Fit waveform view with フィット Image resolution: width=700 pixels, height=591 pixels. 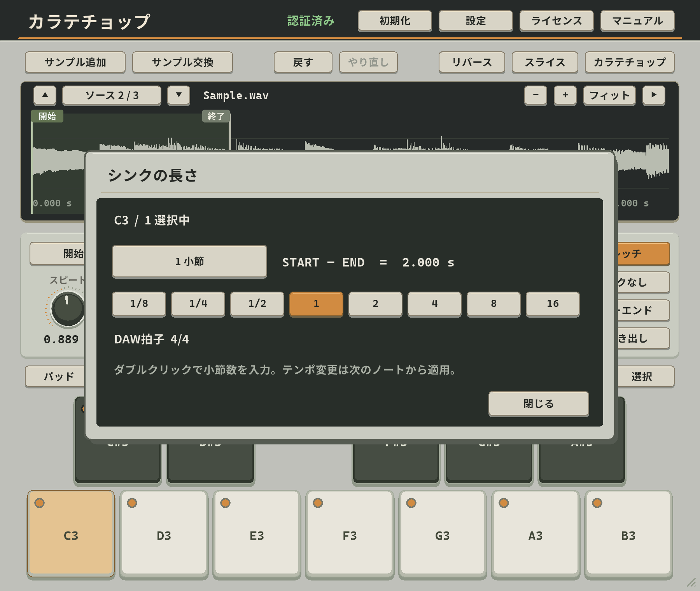coord(609,95)
